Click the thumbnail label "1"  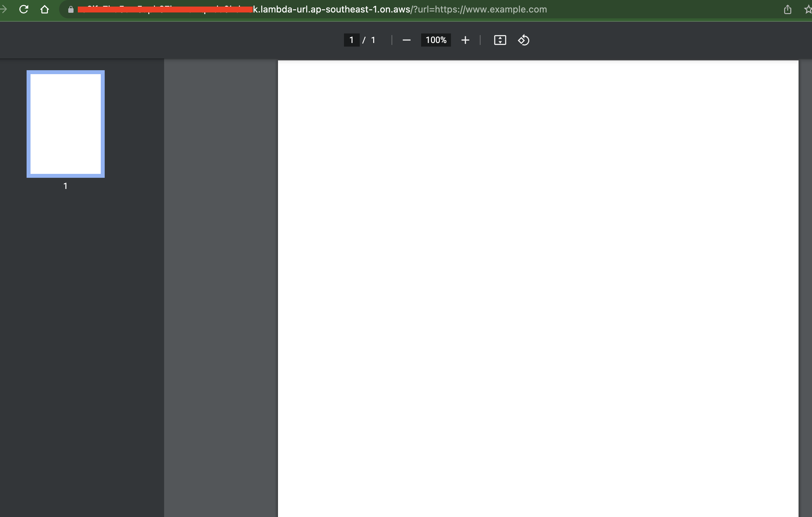click(x=65, y=186)
